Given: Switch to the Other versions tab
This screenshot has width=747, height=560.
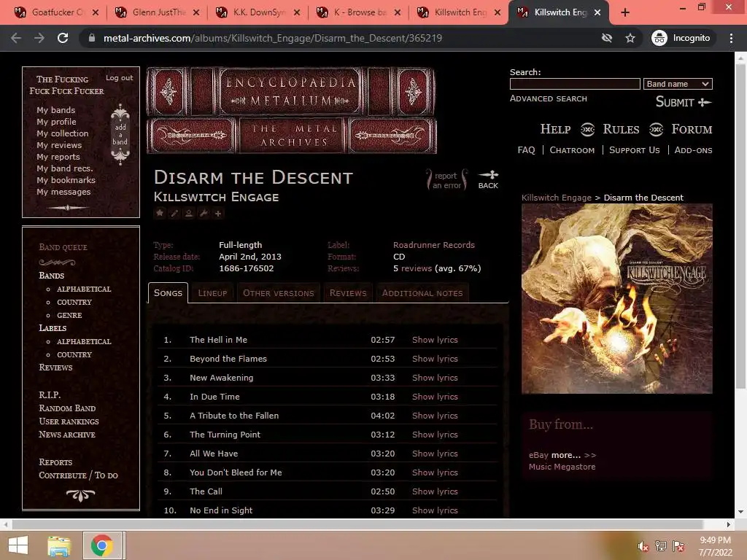Looking at the screenshot, I should tap(278, 293).
